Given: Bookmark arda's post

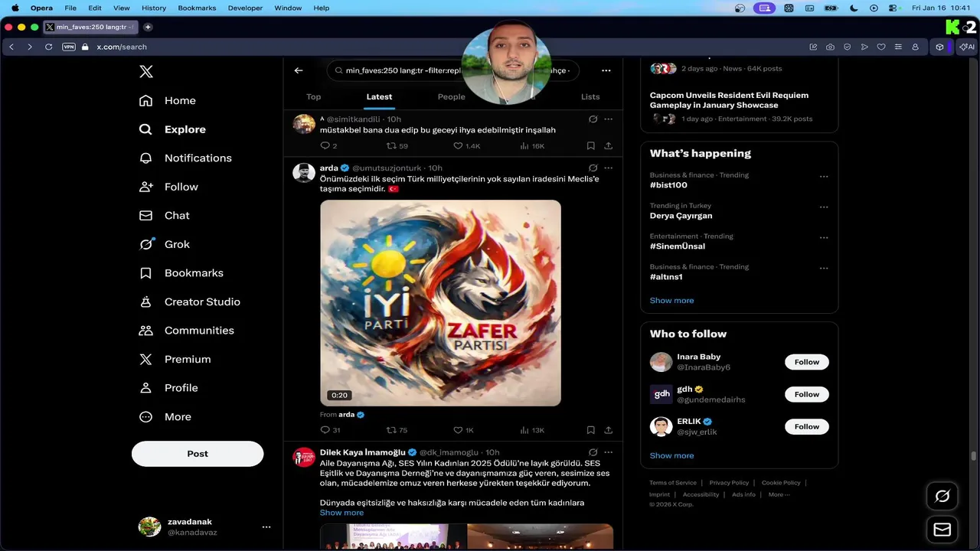Looking at the screenshot, I should 590,430.
